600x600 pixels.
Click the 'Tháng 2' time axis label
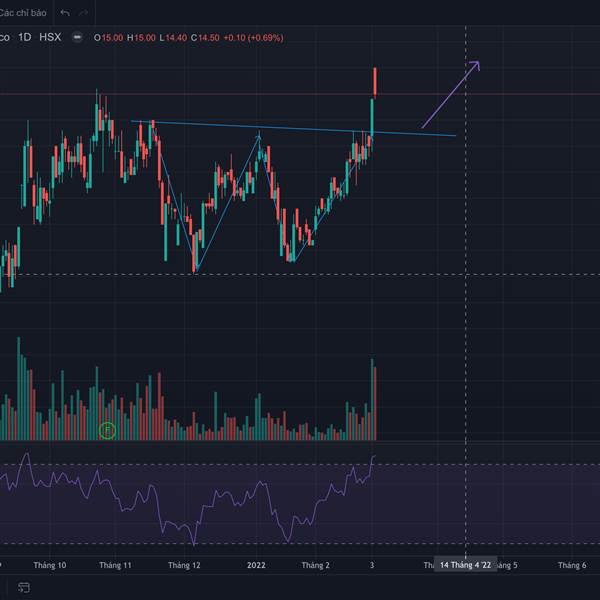coord(315,565)
